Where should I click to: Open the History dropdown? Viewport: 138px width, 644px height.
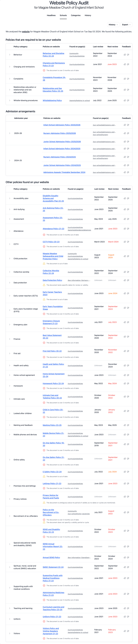coord(113,24)
